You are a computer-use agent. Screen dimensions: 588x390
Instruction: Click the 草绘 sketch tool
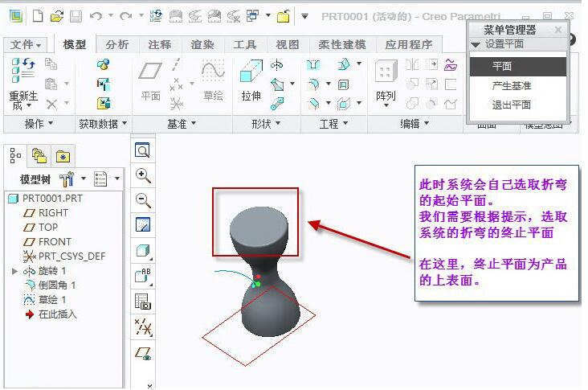point(213,80)
